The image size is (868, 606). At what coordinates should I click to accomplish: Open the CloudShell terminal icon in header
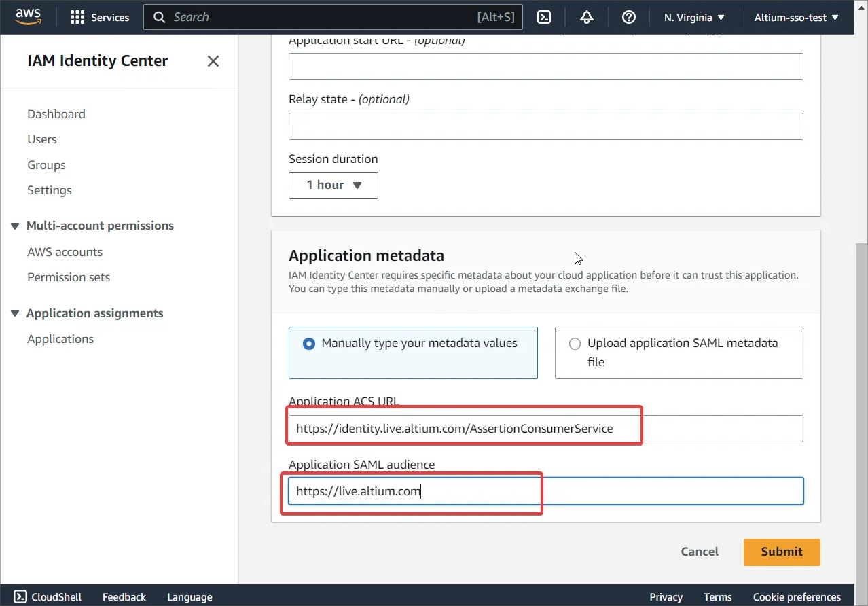[x=544, y=18]
